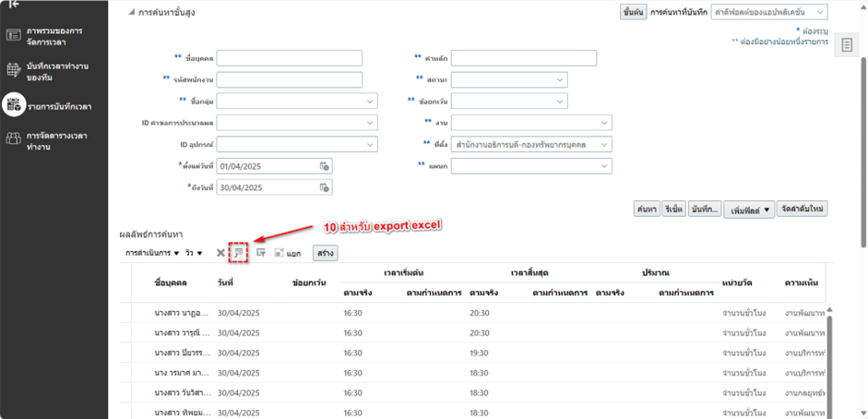Click the Export to Excel icon
This screenshot has width=868, height=419.
pyautogui.click(x=239, y=252)
